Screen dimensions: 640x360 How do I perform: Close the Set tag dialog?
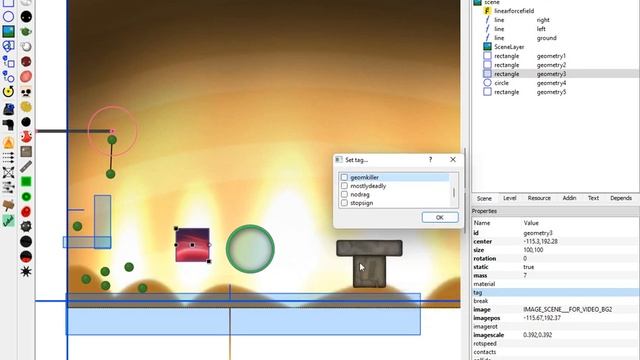[x=453, y=160]
